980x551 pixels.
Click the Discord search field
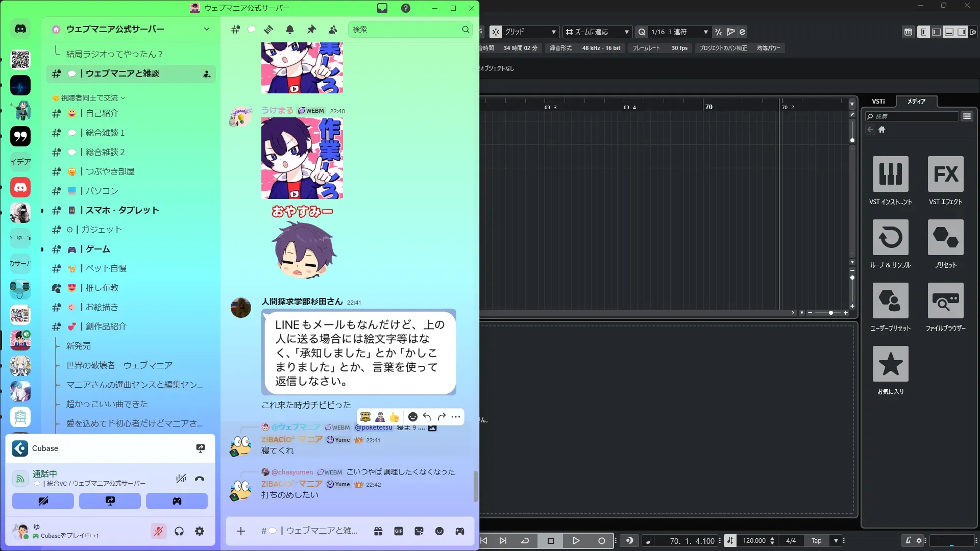(406, 30)
